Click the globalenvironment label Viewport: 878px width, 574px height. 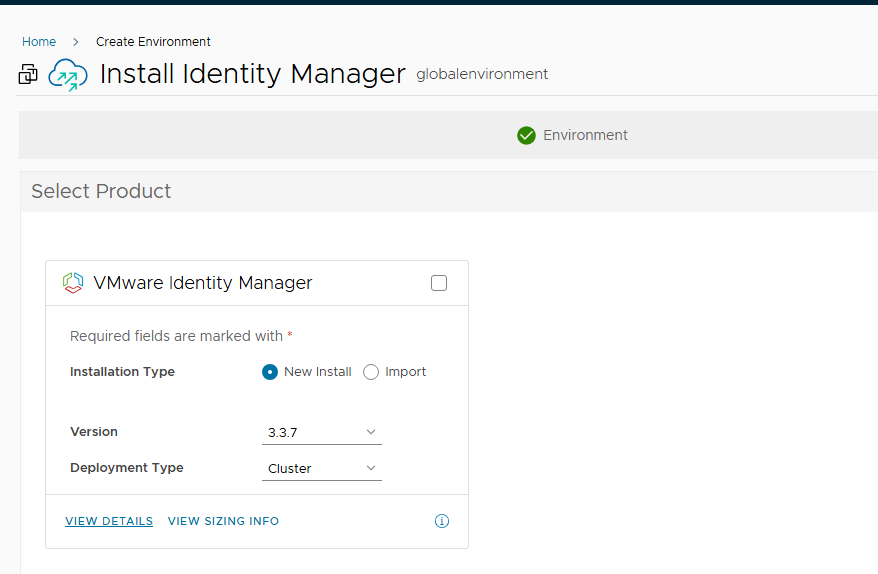click(482, 74)
